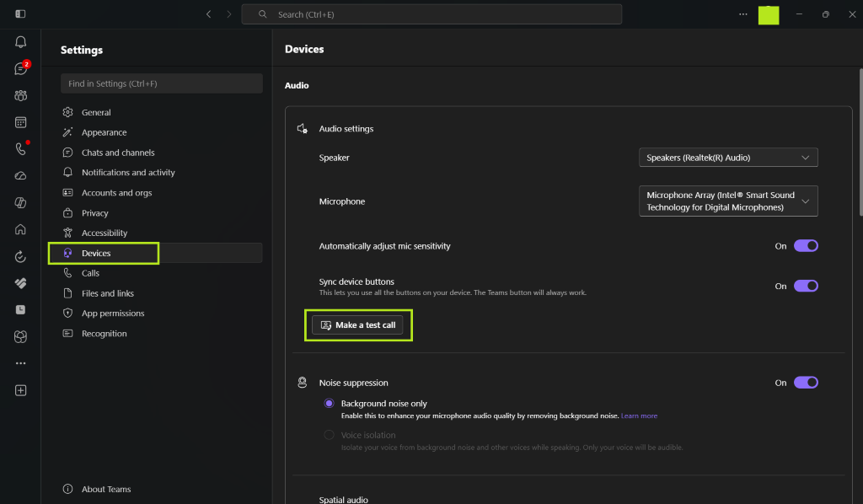Open the clock square app icon in sidebar
This screenshot has width=863, height=504.
pos(20,310)
